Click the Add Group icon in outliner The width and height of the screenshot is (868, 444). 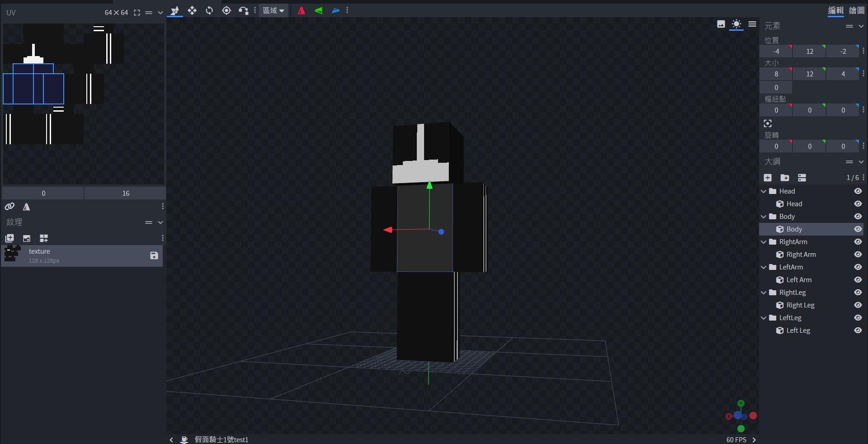[x=785, y=178]
